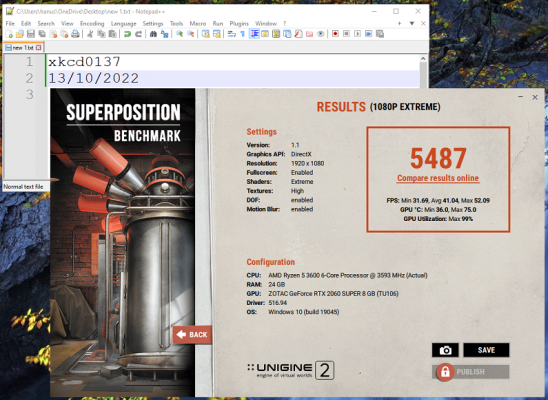Image resolution: width=548 pixels, height=400 pixels.
Task: Click the plus button on menu bar
Action: (399, 23)
